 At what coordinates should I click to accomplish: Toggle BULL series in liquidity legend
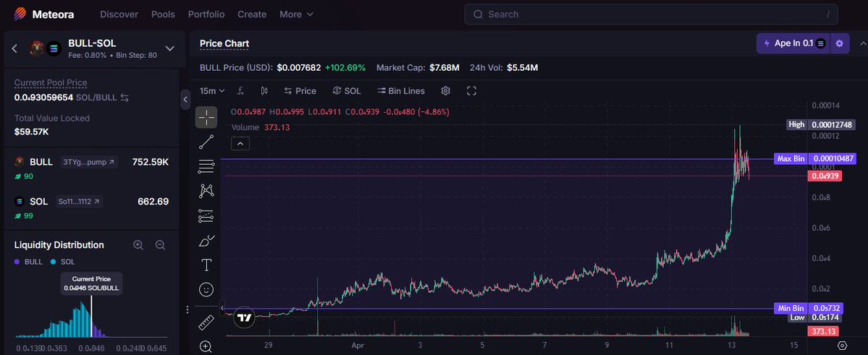[28, 262]
